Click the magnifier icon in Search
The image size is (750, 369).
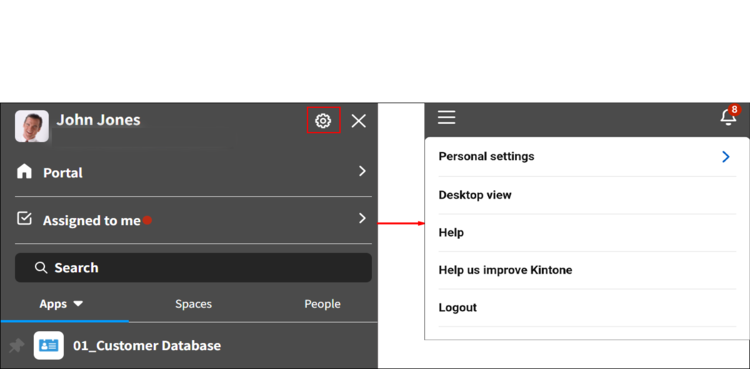tap(41, 268)
